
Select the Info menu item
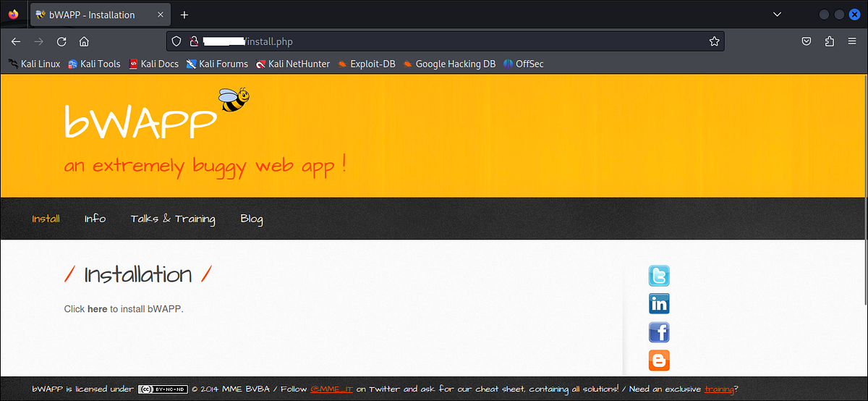[95, 219]
